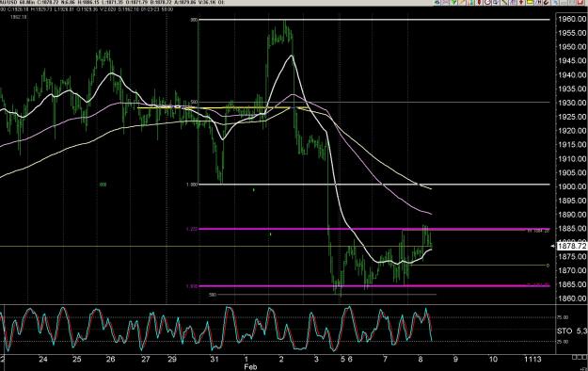Click date label 24 on time axis
The width and height of the screenshot is (588, 371).
[43, 360]
